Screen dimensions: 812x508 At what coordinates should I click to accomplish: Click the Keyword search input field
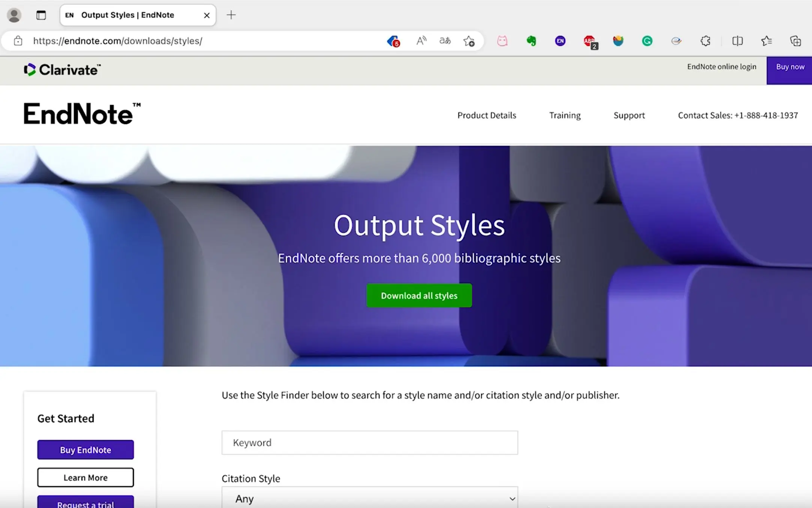[x=369, y=443]
